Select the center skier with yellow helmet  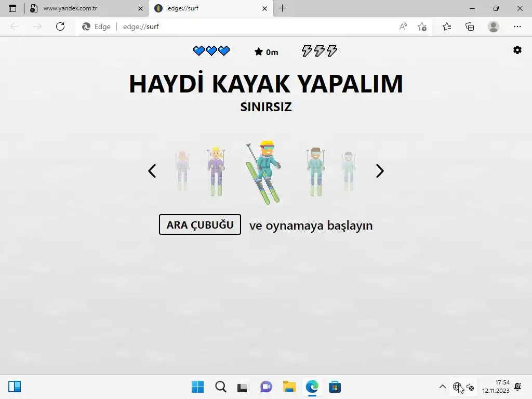(263, 172)
